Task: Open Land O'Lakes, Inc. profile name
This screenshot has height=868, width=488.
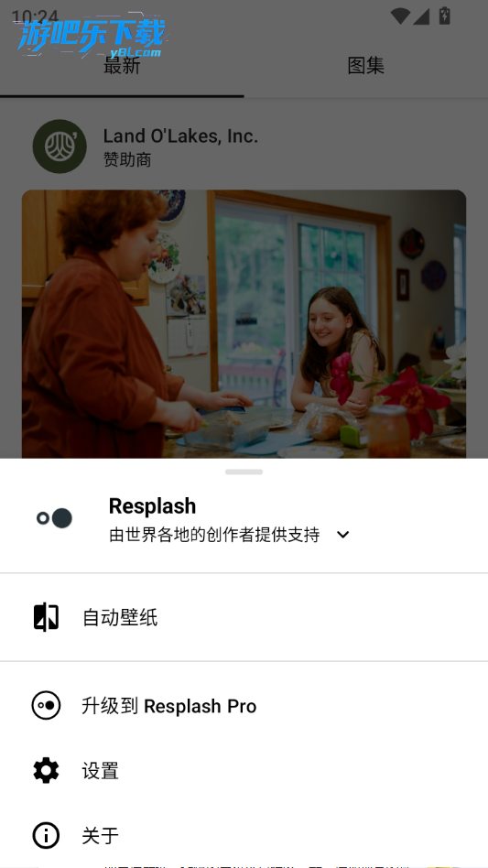Action: point(181,136)
